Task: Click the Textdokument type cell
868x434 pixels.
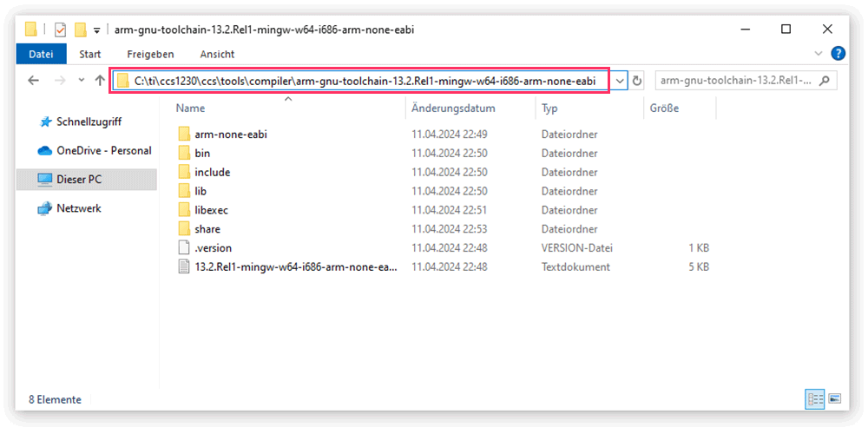Action: pyautogui.click(x=575, y=266)
